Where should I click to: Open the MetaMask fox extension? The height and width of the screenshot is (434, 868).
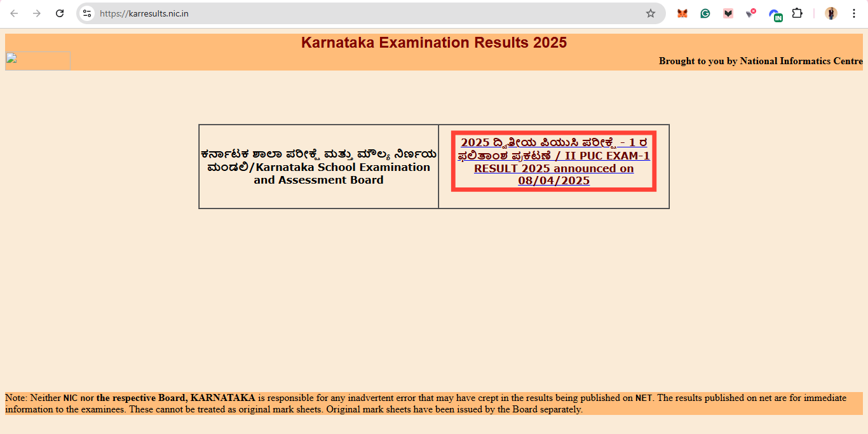[x=682, y=13]
